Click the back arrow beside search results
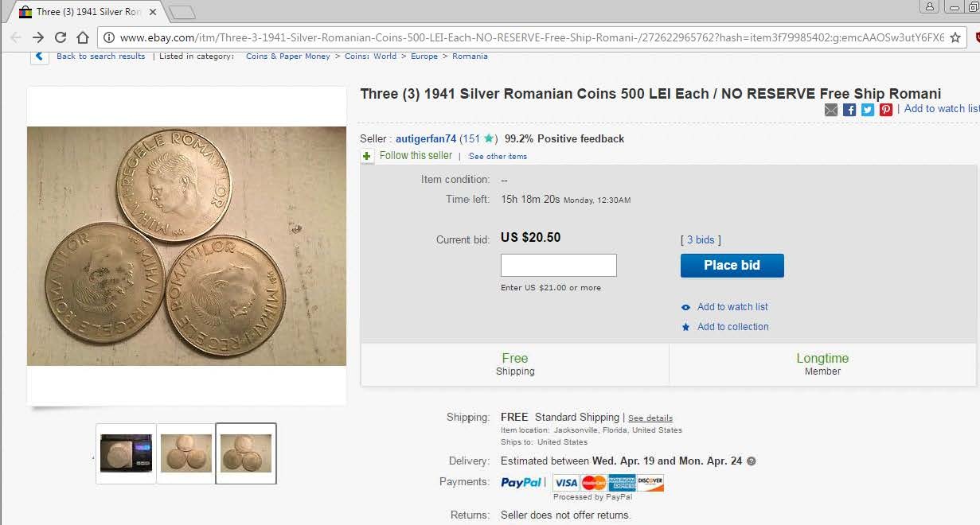980x525 pixels. click(38, 56)
